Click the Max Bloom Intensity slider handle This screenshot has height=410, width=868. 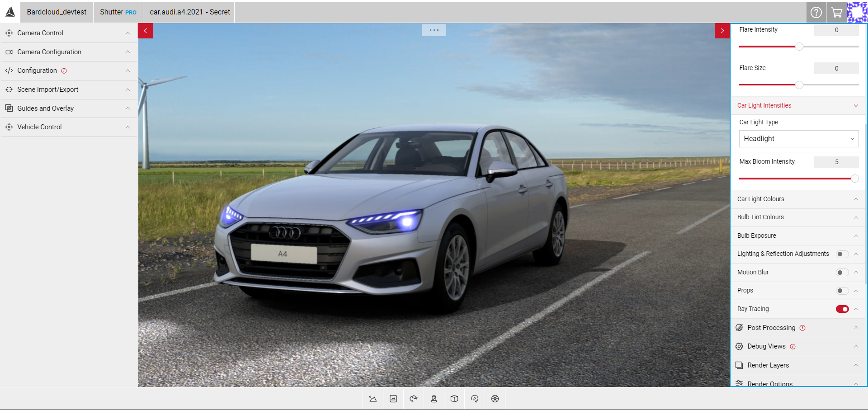(x=855, y=179)
